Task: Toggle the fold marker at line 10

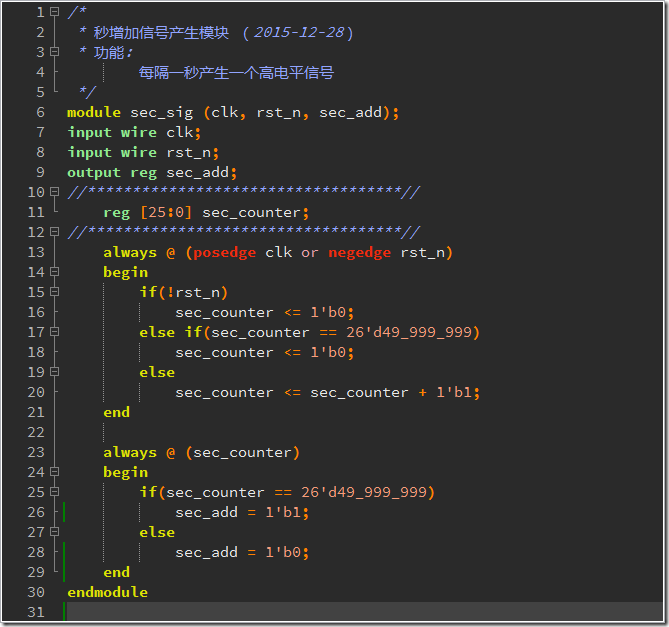Action: [x=54, y=192]
